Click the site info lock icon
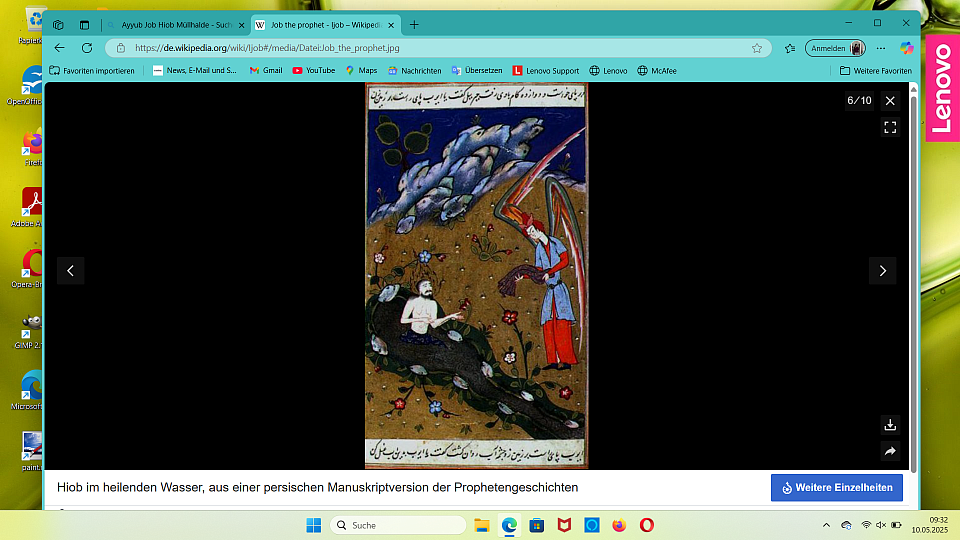960x540 pixels. pyautogui.click(x=121, y=48)
